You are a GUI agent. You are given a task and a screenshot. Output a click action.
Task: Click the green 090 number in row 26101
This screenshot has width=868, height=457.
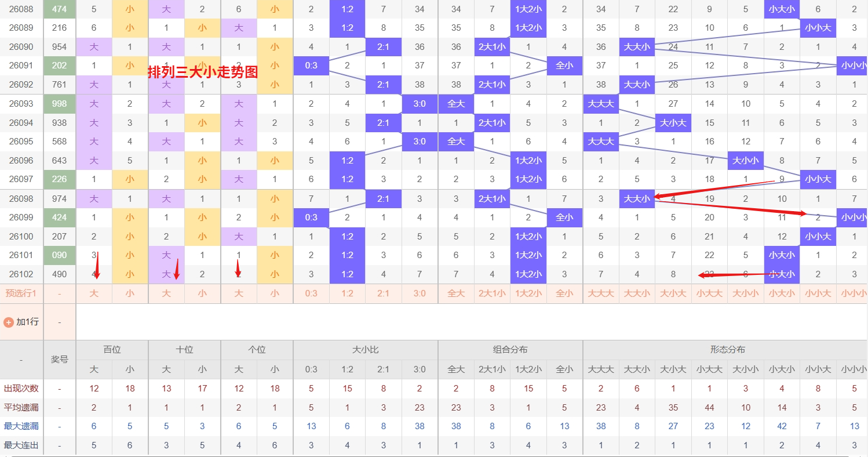(x=59, y=255)
